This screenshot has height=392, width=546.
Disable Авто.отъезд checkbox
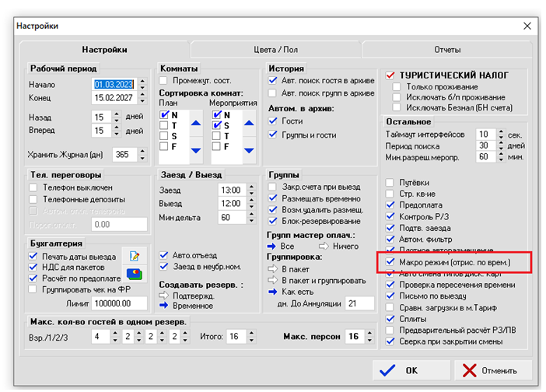click(164, 254)
